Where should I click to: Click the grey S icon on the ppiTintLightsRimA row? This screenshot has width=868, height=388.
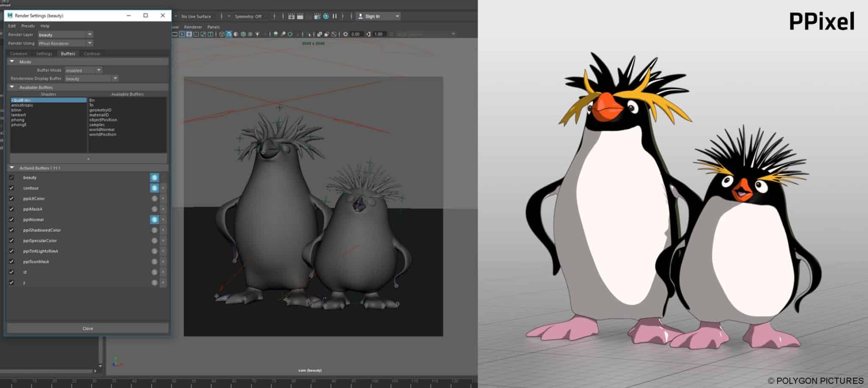[154, 251]
